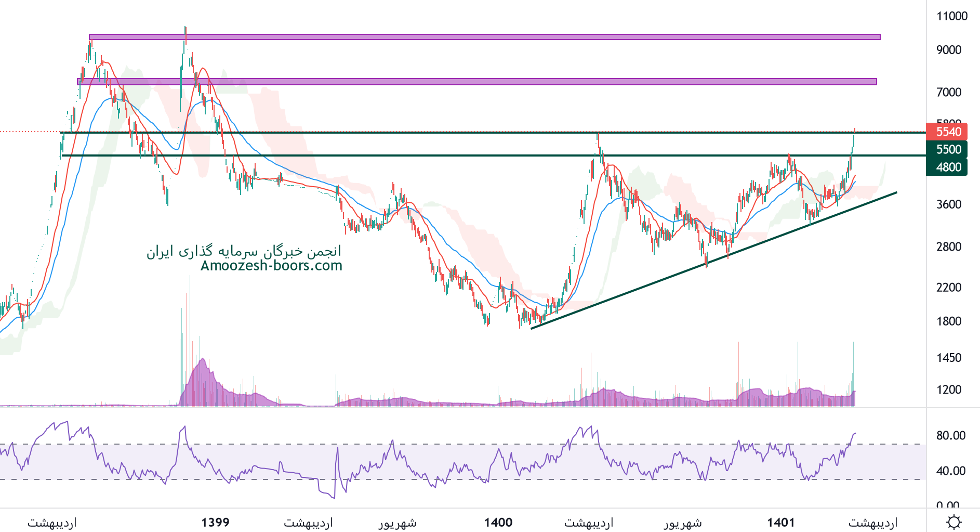Click the red 5540 current price label
Screen dimensions: 980x532
947,132
